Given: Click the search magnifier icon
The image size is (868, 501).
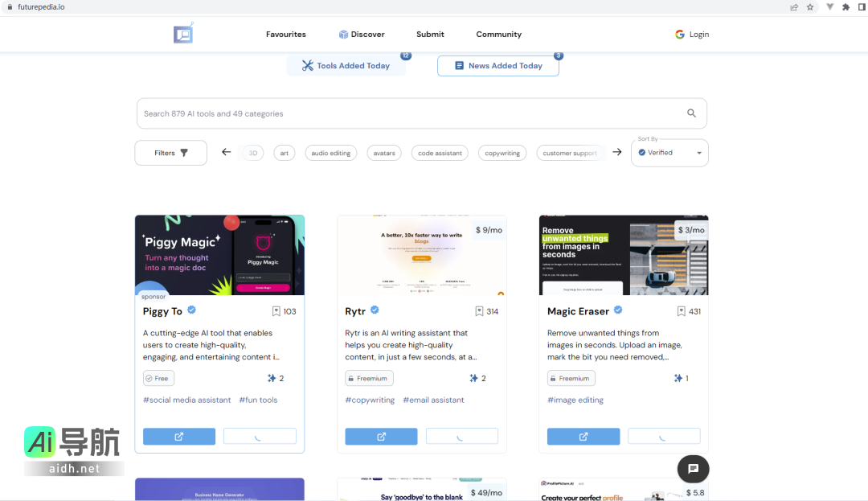Looking at the screenshot, I should coord(691,113).
